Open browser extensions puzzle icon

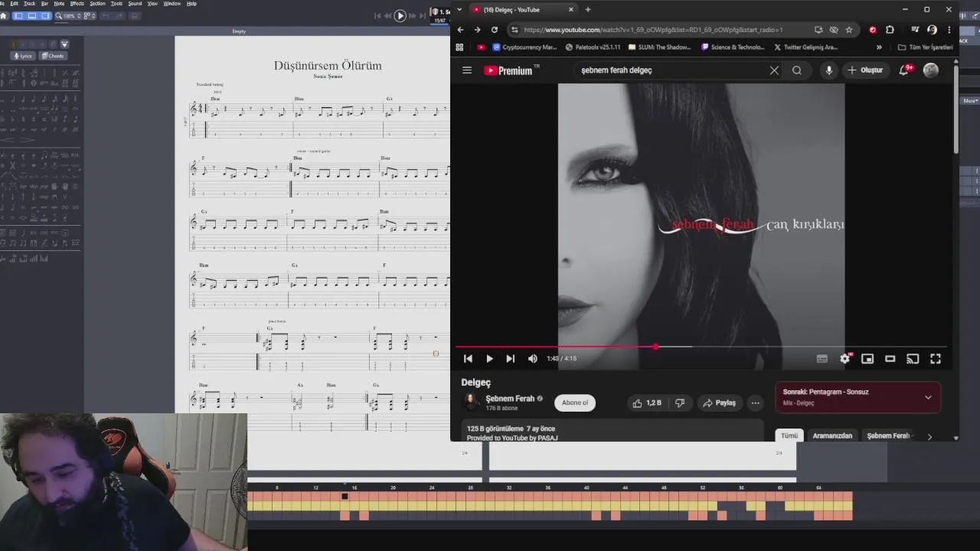coord(890,30)
